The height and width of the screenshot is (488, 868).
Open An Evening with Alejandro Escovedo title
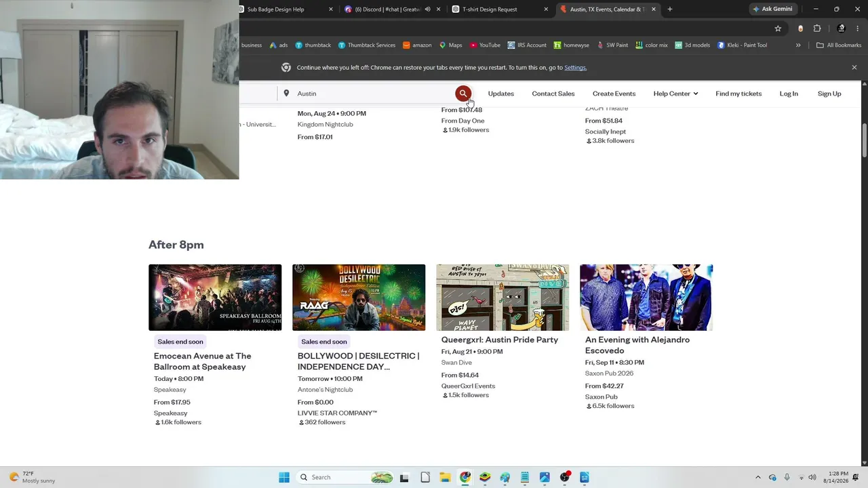click(637, 345)
